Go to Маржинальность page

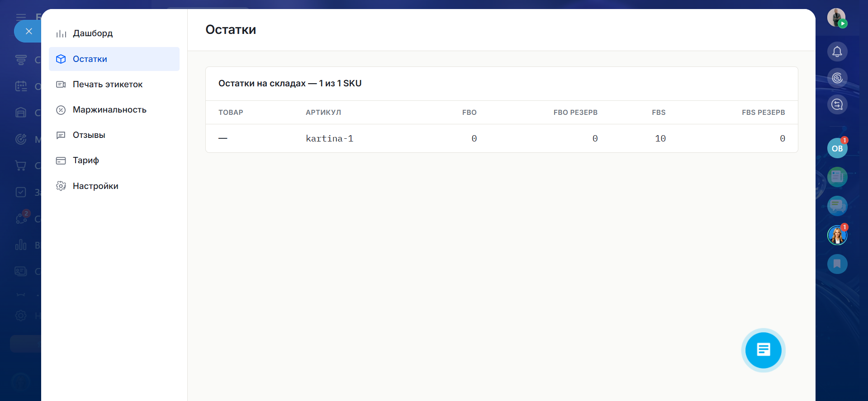pyautogui.click(x=114, y=110)
